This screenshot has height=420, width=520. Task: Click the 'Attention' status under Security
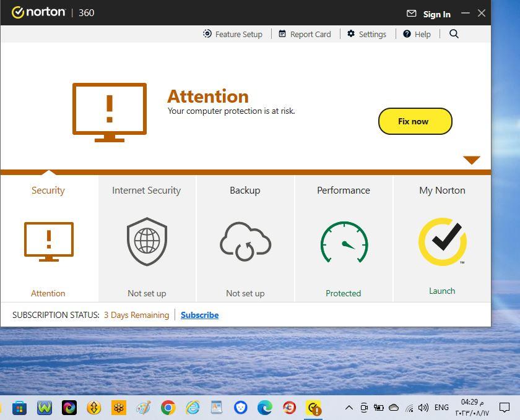coord(48,293)
